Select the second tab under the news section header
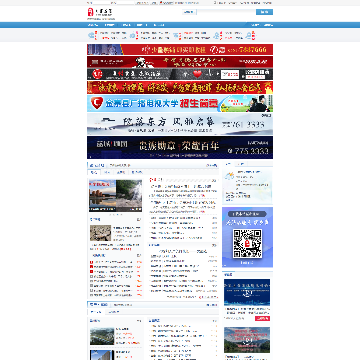360x360 pixels. point(107,172)
